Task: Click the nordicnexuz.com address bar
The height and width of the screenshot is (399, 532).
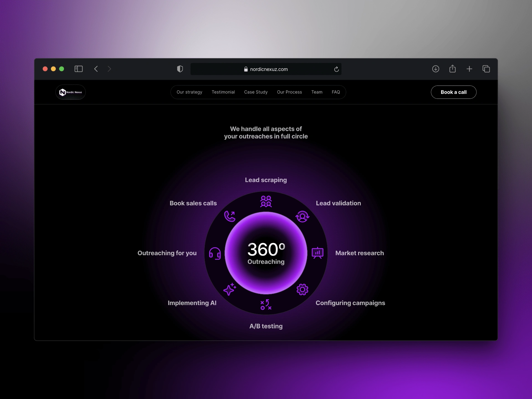Action: point(266,69)
